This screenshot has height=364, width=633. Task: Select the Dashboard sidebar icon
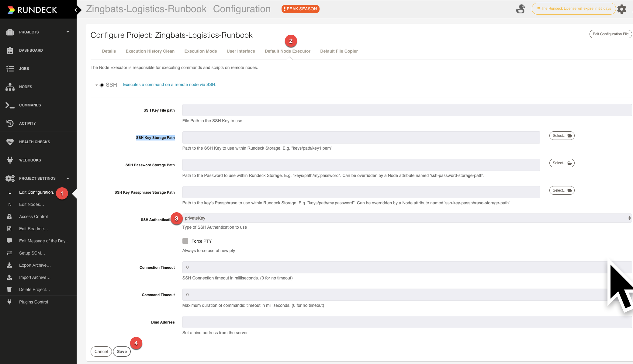[10, 50]
